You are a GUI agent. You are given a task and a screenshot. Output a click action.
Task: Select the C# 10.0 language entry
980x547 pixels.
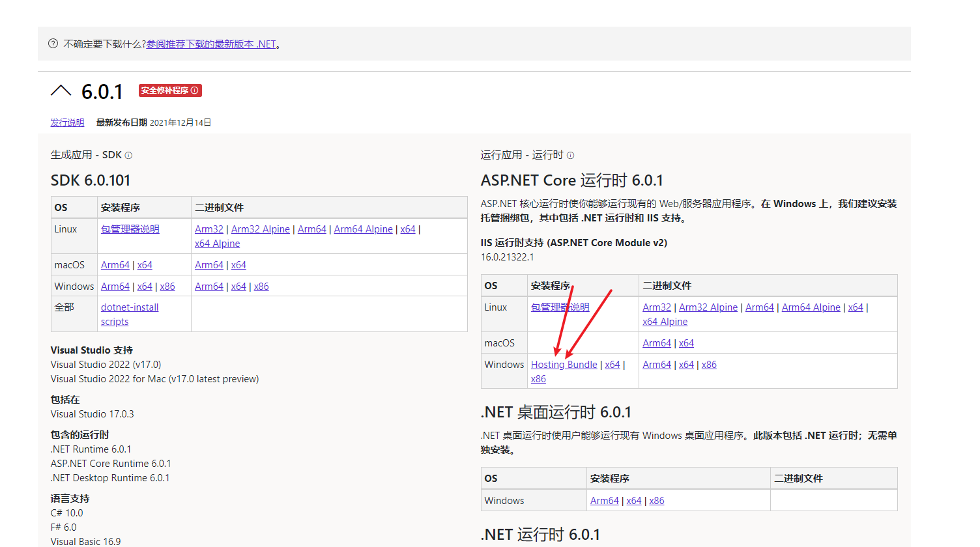67,513
